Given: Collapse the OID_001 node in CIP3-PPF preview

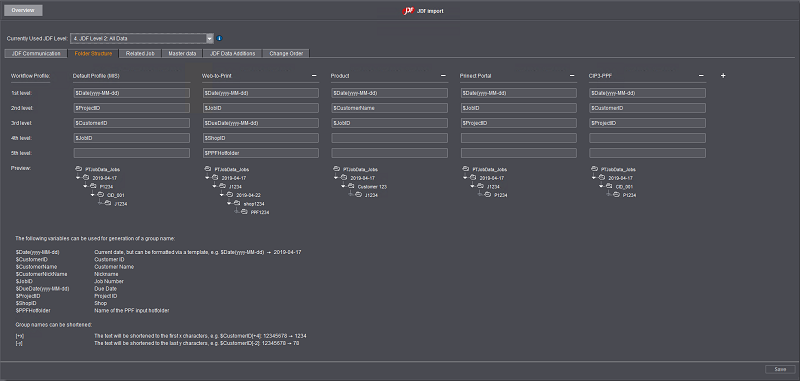Looking at the screenshot, I should 602,186.
